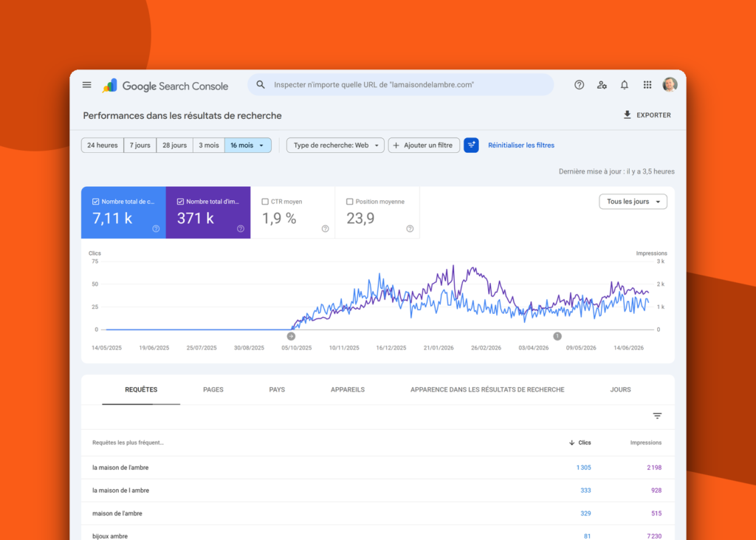Click the blue filter customization icon button
756x540 pixels.
pyautogui.click(x=471, y=146)
